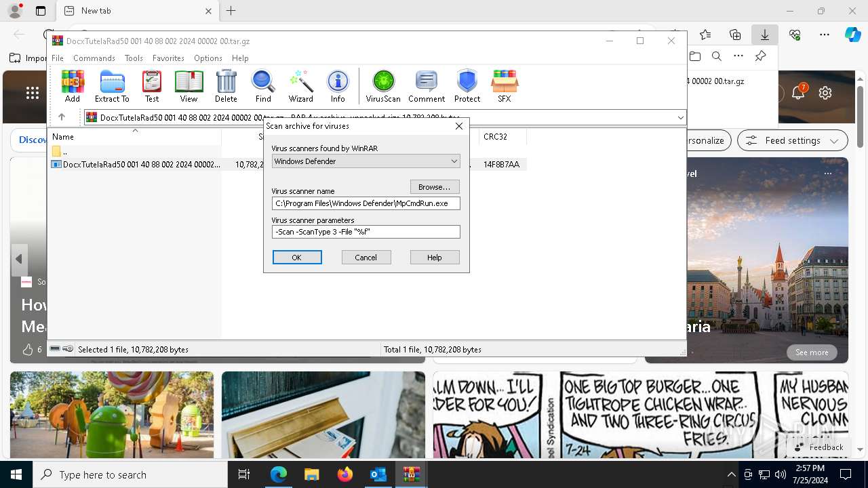Click the SFX toolbar icon

pos(505,86)
